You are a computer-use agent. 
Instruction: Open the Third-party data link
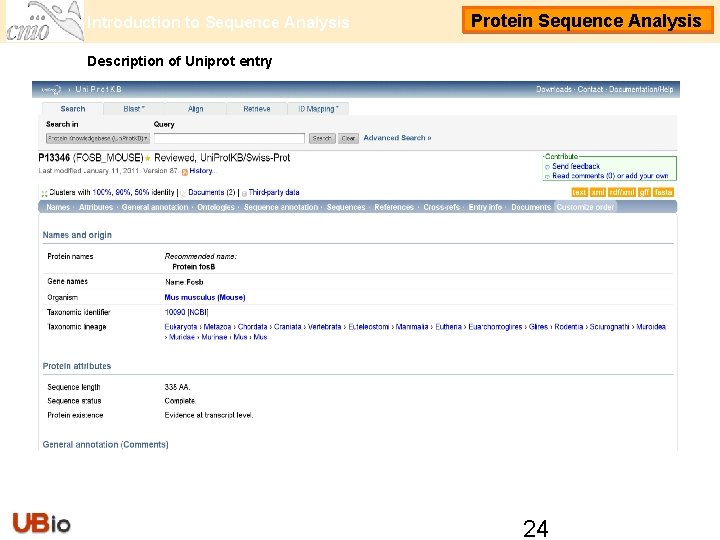[x=274, y=192]
